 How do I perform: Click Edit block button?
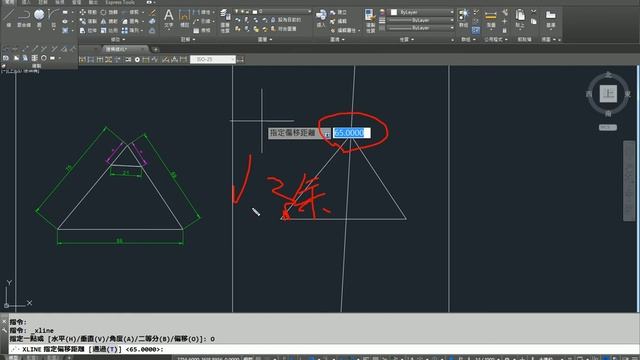338,21
